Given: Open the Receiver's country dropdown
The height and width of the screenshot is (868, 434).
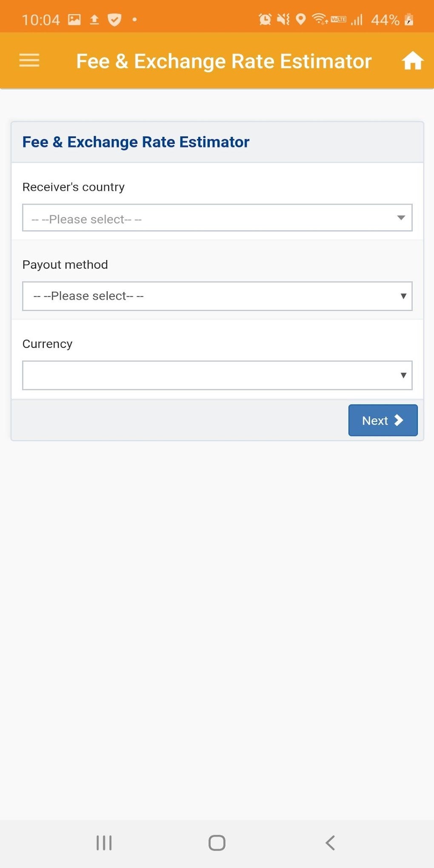Looking at the screenshot, I should [x=217, y=218].
